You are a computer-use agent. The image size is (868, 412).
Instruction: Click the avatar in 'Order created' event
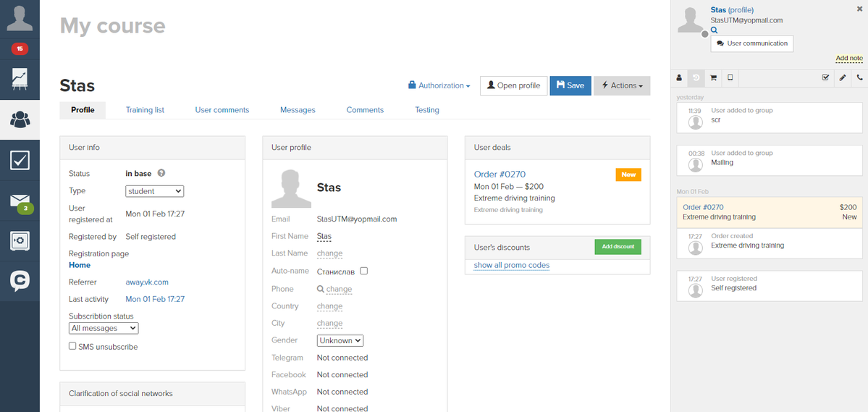695,248
